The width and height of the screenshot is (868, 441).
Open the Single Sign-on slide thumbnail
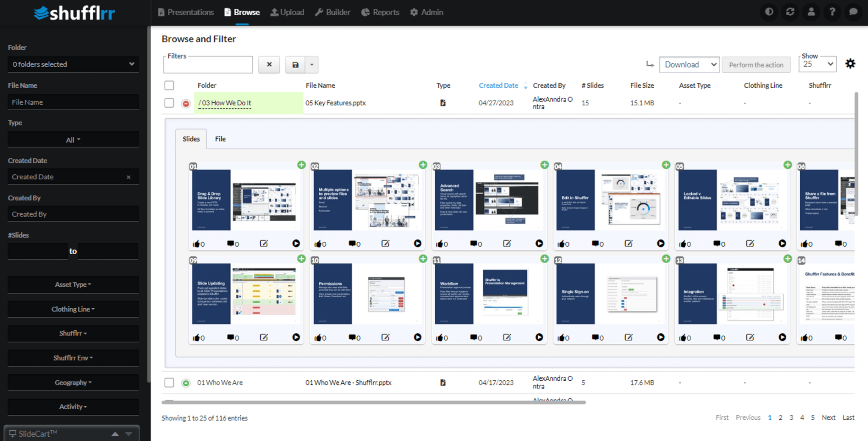click(x=610, y=293)
